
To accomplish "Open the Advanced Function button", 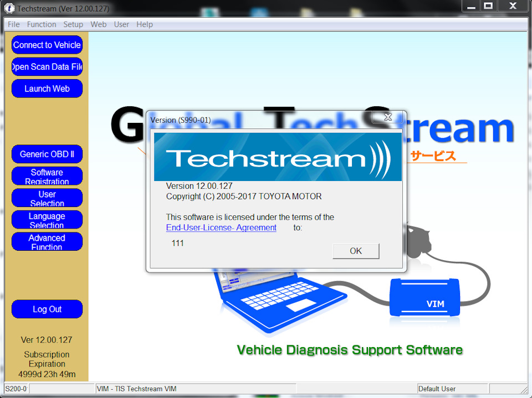I will coord(47,242).
